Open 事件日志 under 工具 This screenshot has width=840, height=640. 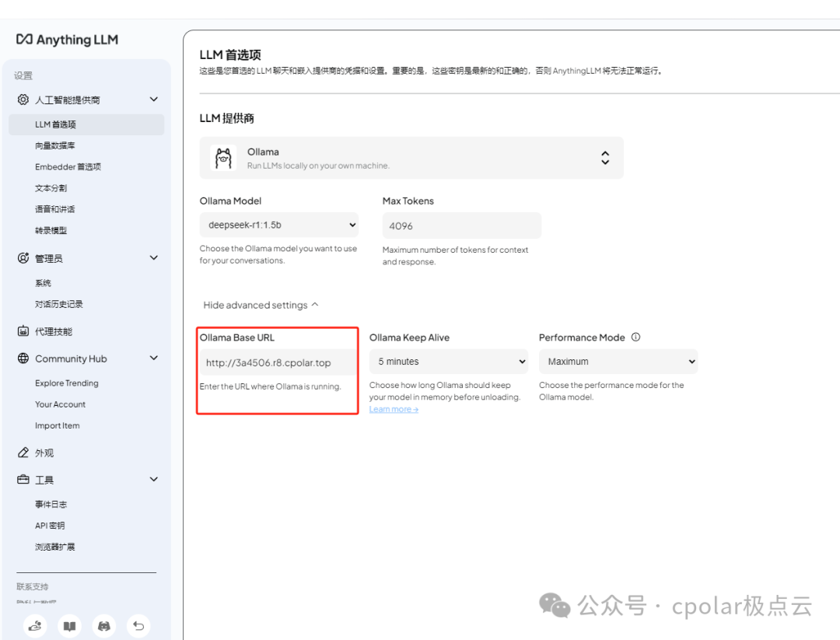click(51, 504)
